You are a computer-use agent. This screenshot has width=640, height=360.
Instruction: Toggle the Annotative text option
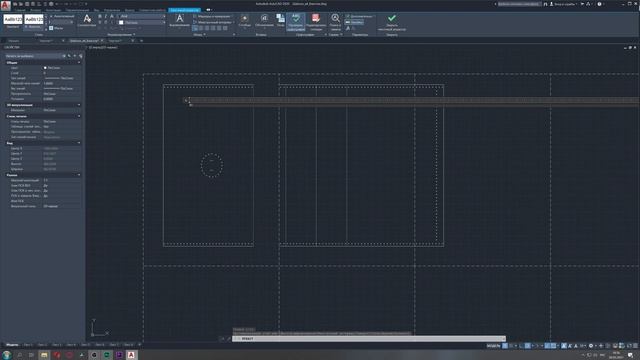click(x=62, y=16)
